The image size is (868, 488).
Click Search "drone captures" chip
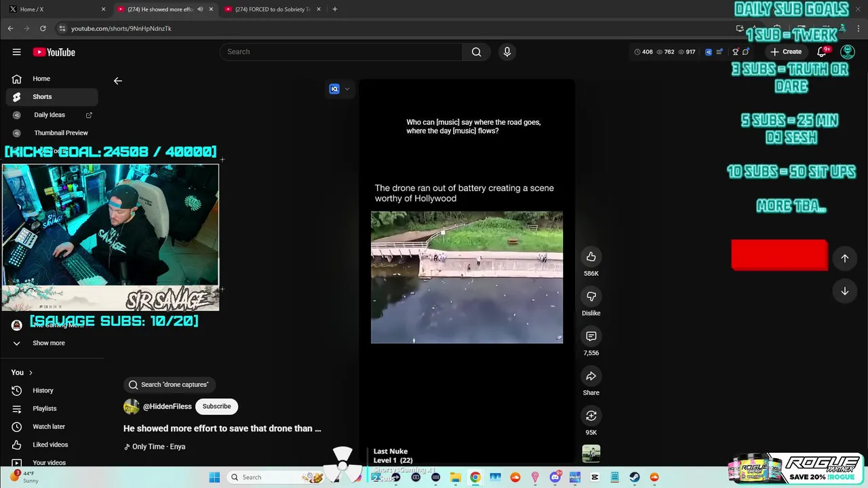(169, 385)
